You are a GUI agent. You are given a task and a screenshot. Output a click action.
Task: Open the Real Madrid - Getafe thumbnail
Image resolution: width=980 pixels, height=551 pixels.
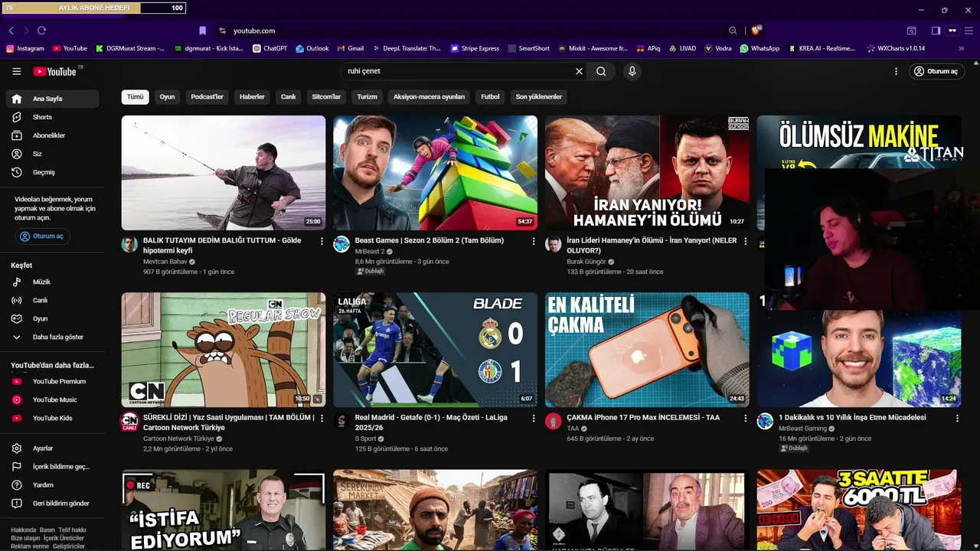(x=435, y=350)
